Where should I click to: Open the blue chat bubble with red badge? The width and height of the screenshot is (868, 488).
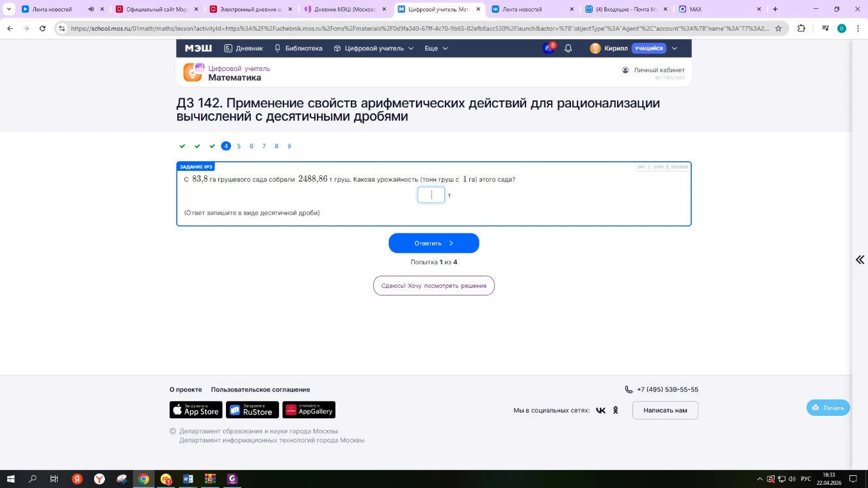point(549,48)
